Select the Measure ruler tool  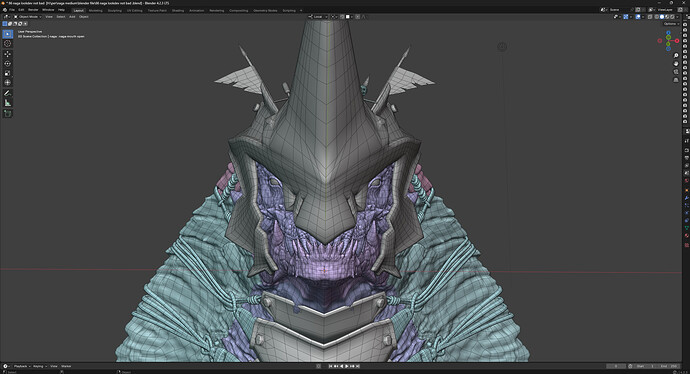point(7,103)
